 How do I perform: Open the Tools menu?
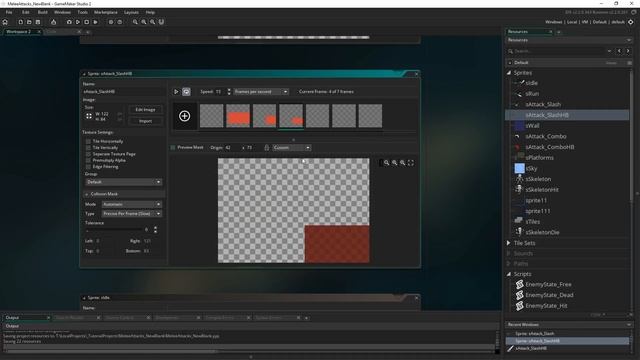tap(82, 12)
